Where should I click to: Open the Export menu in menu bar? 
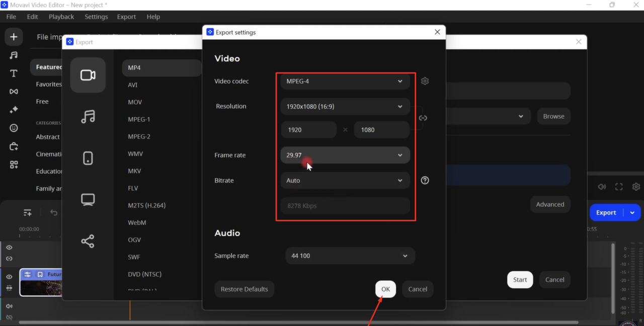pyautogui.click(x=126, y=17)
